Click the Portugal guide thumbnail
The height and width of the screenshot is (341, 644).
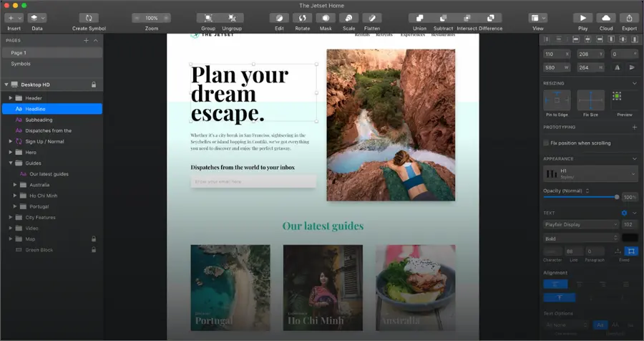click(x=230, y=287)
